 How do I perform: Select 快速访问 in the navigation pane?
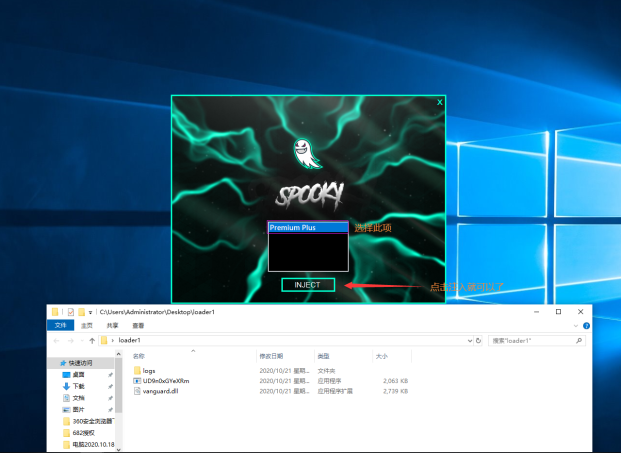coord(80,363)
